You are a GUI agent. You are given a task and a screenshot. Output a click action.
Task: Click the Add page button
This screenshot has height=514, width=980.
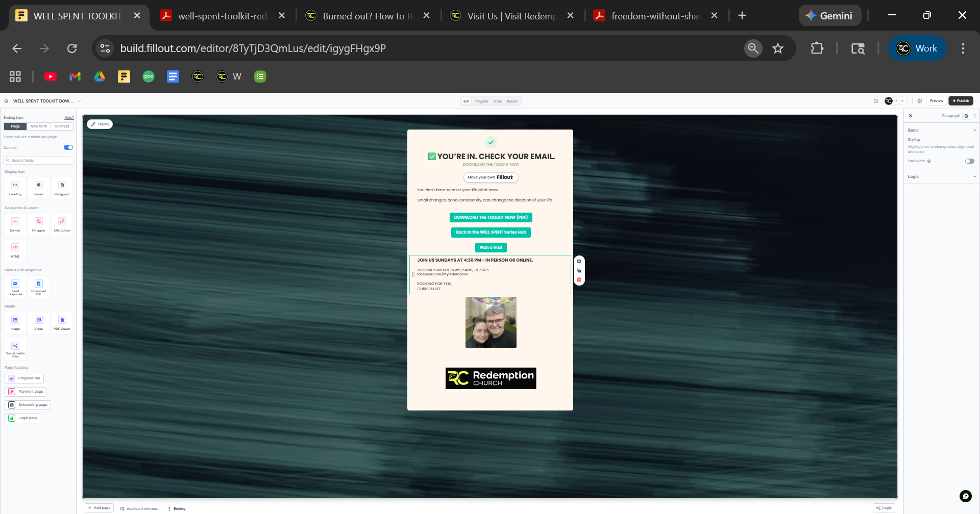[100, 508]
